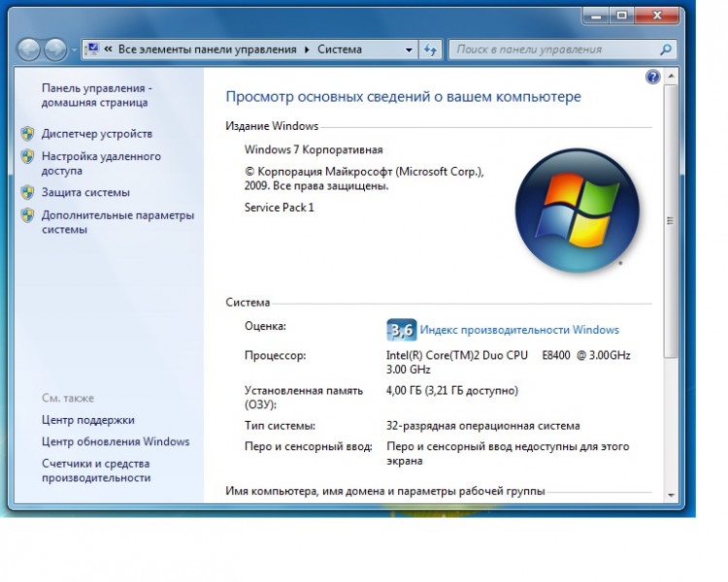Click the shield icon beside Диспетчер устройств
The image size is (728, 582).
tap(27, 134)
